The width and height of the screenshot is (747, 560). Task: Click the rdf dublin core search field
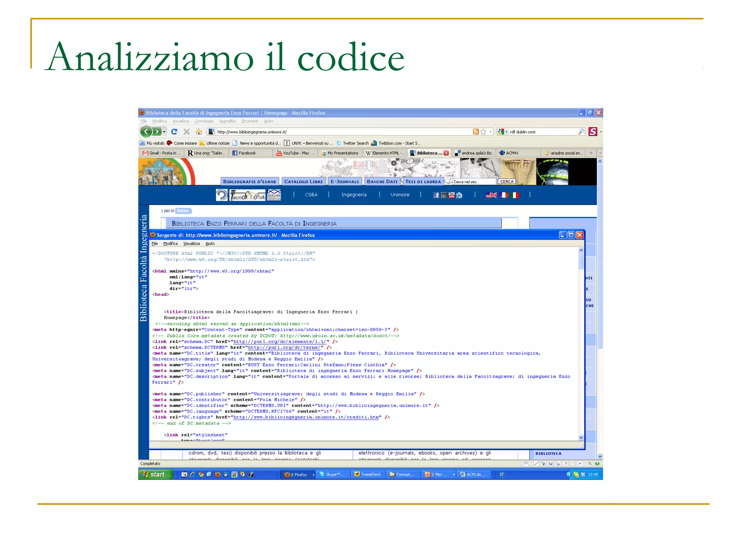click(x=543, y=132)
